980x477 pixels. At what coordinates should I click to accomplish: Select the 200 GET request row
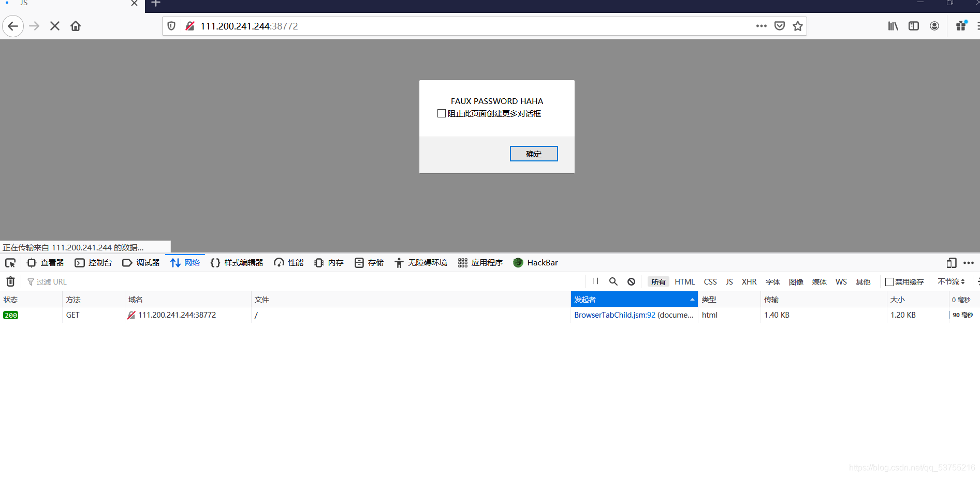[490, 315]
